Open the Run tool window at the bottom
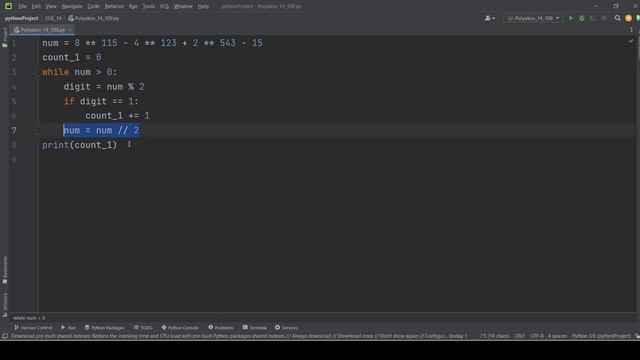The image size is (640, 360). tap(68, 327)
